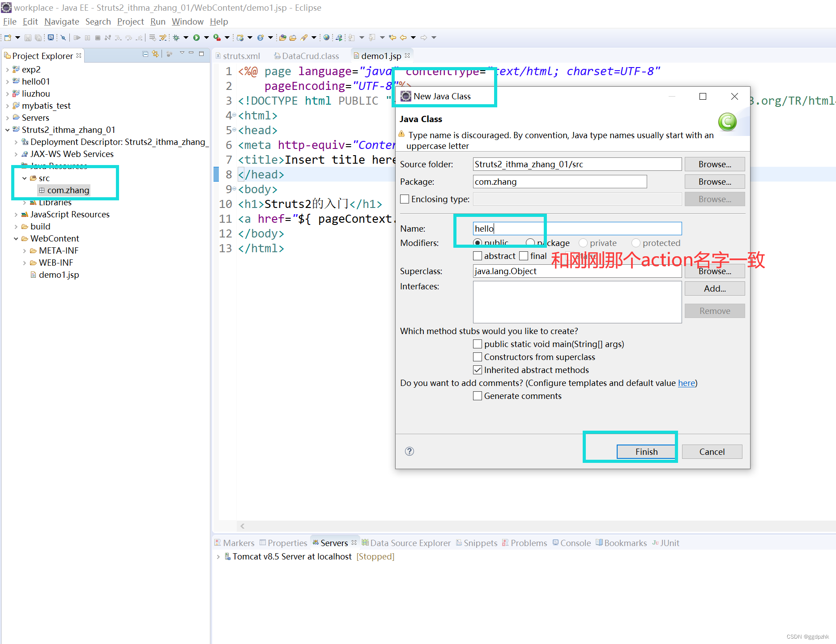This screenshot has height=644, width=836.
Task: Check the final modifier checkbox
Action: [x=524, y=256]
